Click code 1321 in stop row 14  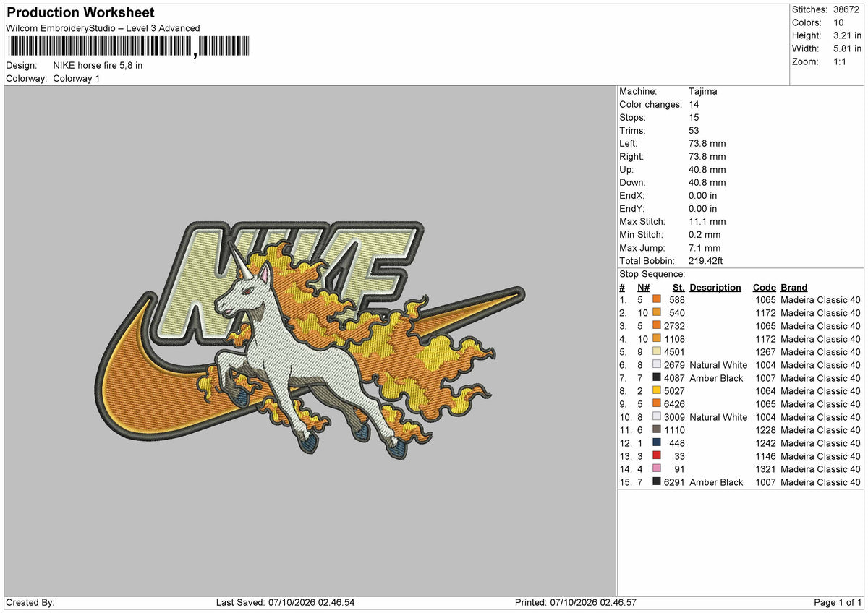765,469
